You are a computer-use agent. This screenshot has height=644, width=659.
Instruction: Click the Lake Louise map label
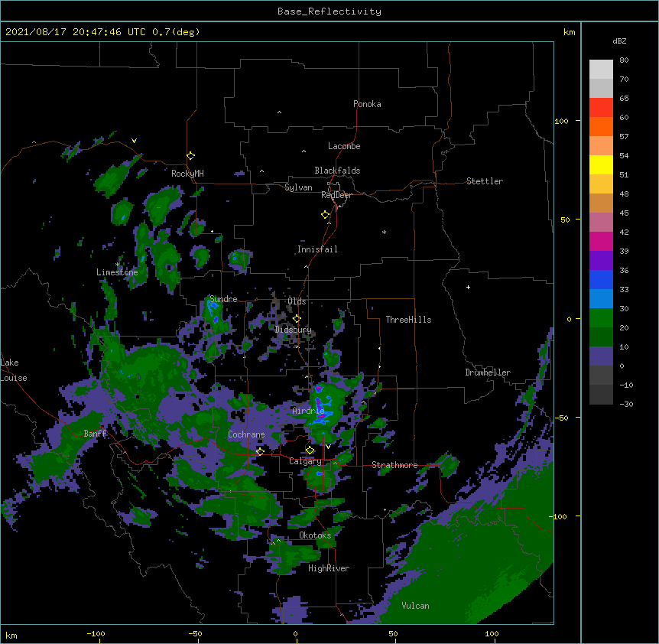(14, 370)
